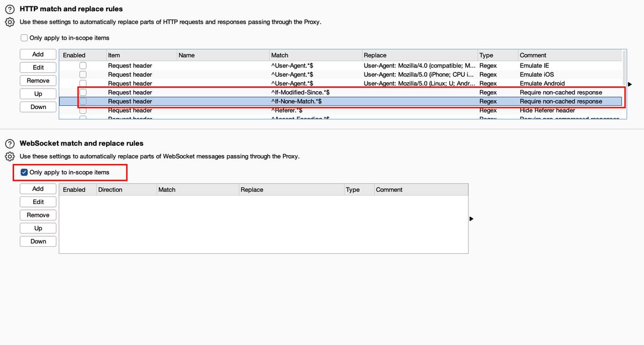Screen dimensions: 644x345
Task: Open help for HTTP match and replace rules
Action: pos(9,9)
